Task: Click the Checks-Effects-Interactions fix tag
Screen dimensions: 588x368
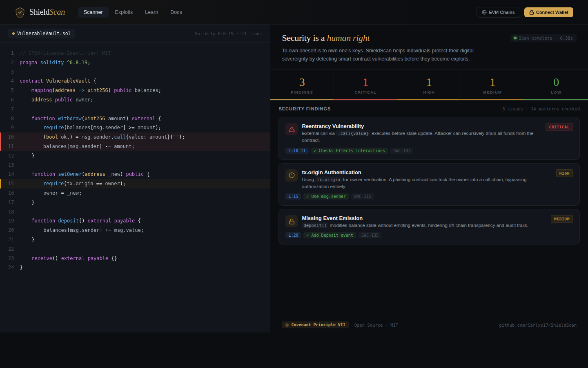Action: [350, 151]
